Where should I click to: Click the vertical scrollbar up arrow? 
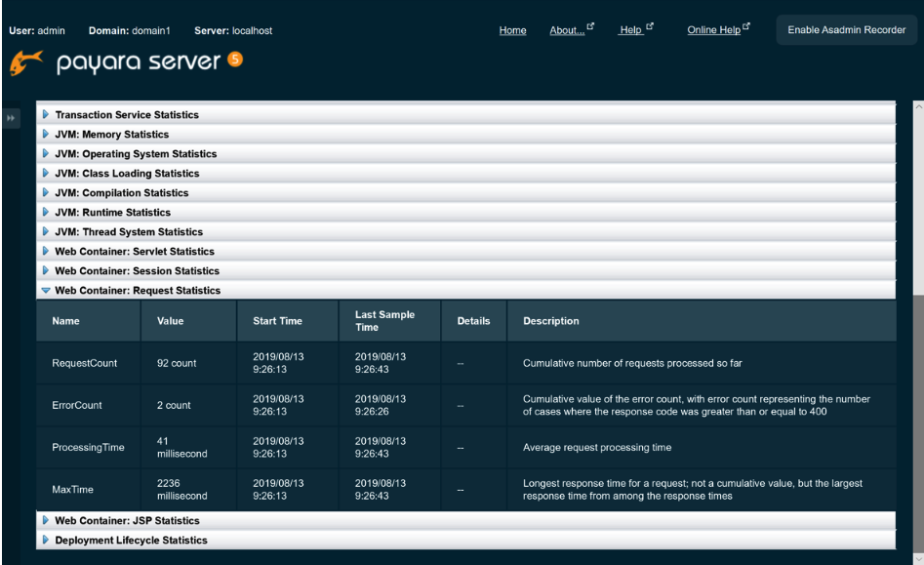coord(917,106)
